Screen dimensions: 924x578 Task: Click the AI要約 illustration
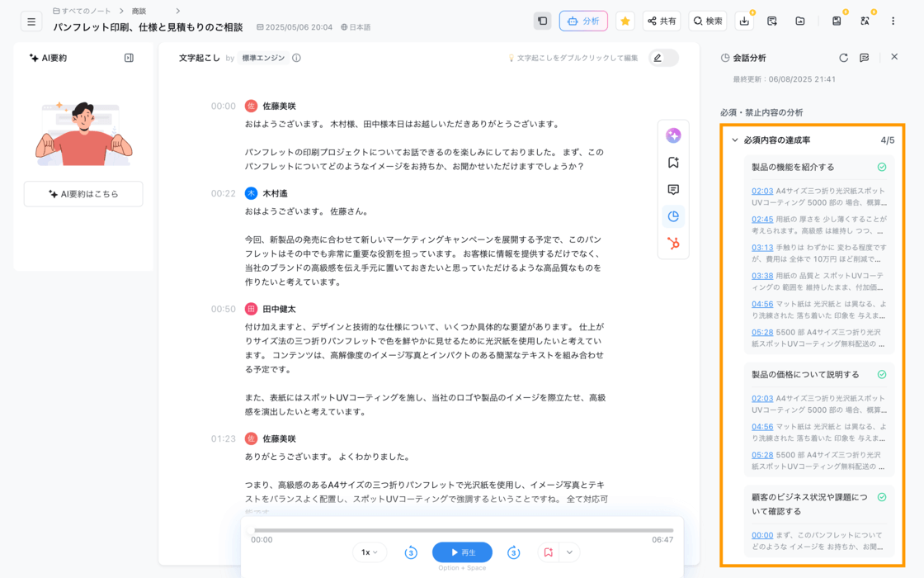pos(83,134)
